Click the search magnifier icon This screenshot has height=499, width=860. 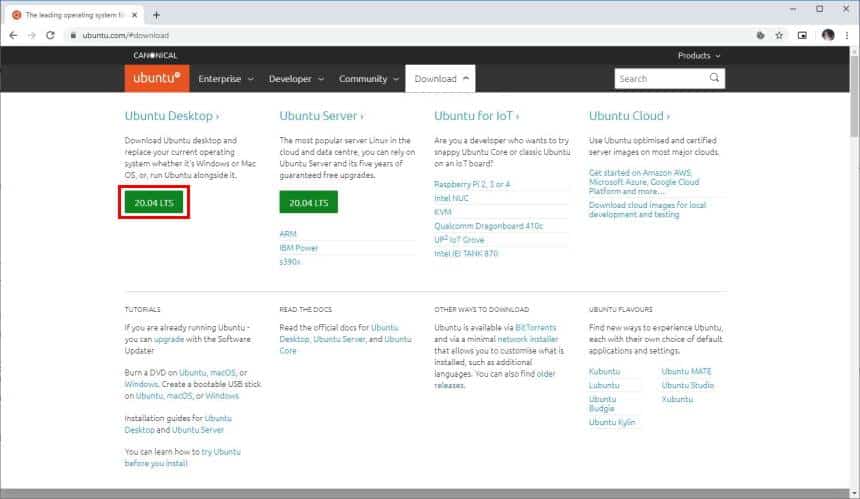(714, 78)
